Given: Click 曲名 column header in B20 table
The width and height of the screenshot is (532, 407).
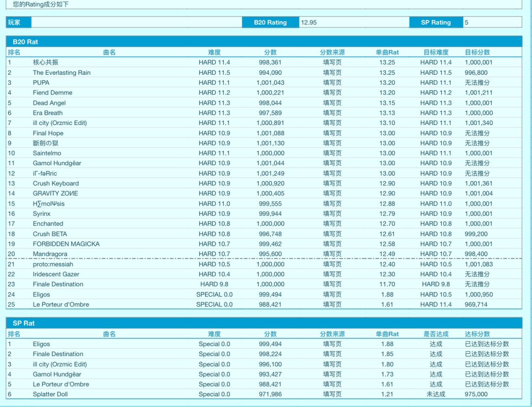Looking at the screenshot, I should 109,52.
